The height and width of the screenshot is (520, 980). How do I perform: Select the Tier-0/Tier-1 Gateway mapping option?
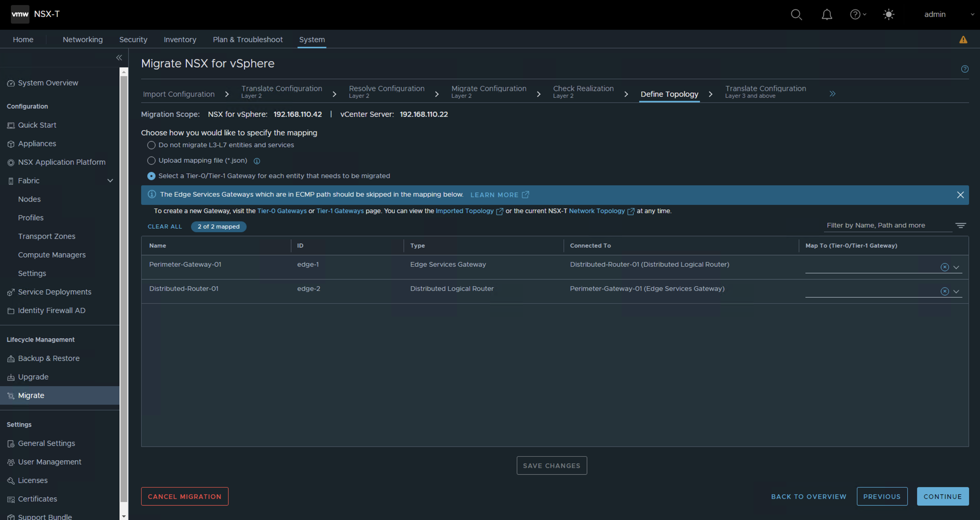[x=151, y=176]
